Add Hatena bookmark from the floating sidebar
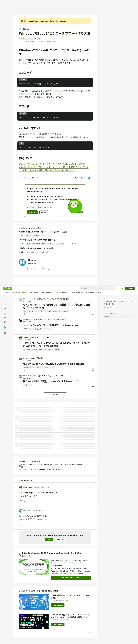Image resolution: width=138 pixels, height=644 pixels. point(5,333)
